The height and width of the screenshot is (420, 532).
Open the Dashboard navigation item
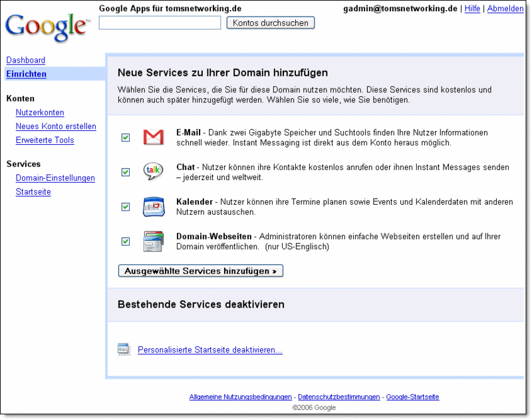[x=26, y=60]
